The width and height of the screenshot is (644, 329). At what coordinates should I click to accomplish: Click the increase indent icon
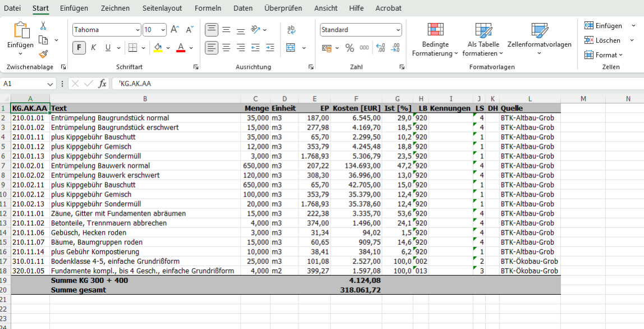pos(270,48)
